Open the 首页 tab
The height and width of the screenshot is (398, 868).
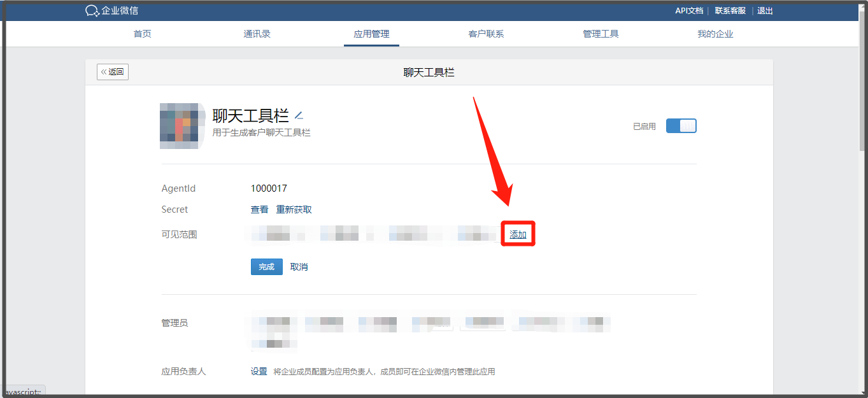point(143,34)
